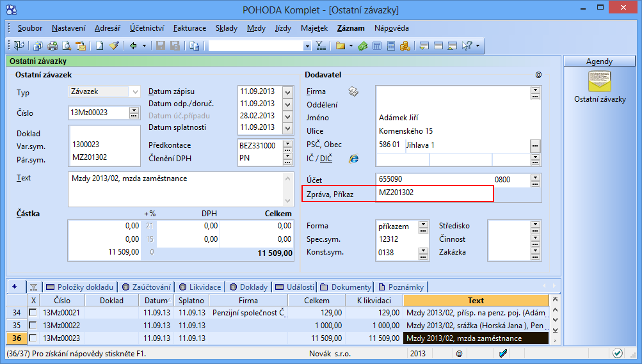The height and width of the screenshot is (364, 642).
Task: Open the Účetnictví menu
Action: (x=147, y=28)
